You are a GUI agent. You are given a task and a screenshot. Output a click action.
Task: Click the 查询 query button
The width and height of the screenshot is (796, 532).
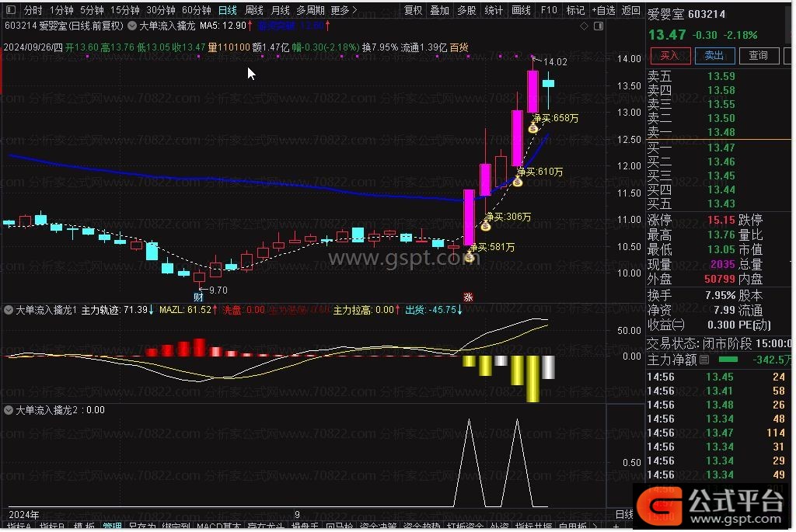click(x=759, y=56)
